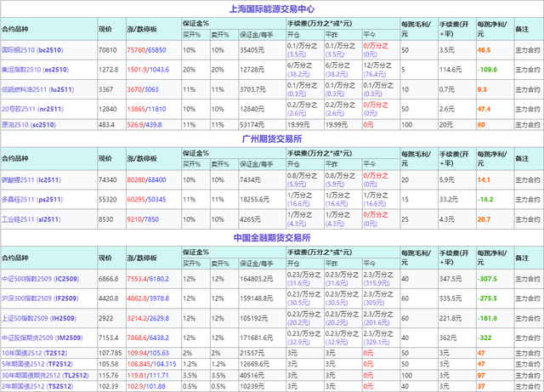Click the net profit value 97
The width and height of the screenshot is (544, 392).
481,375
